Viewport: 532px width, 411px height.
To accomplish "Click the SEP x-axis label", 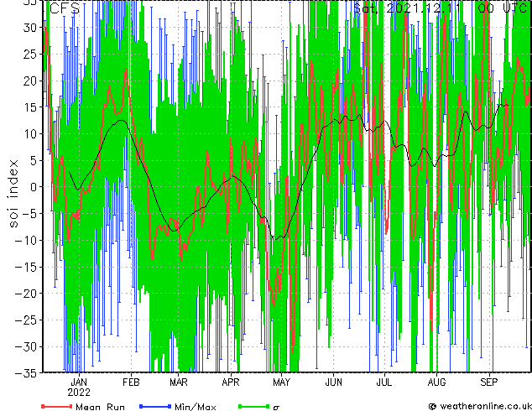I will click(489, 382).
